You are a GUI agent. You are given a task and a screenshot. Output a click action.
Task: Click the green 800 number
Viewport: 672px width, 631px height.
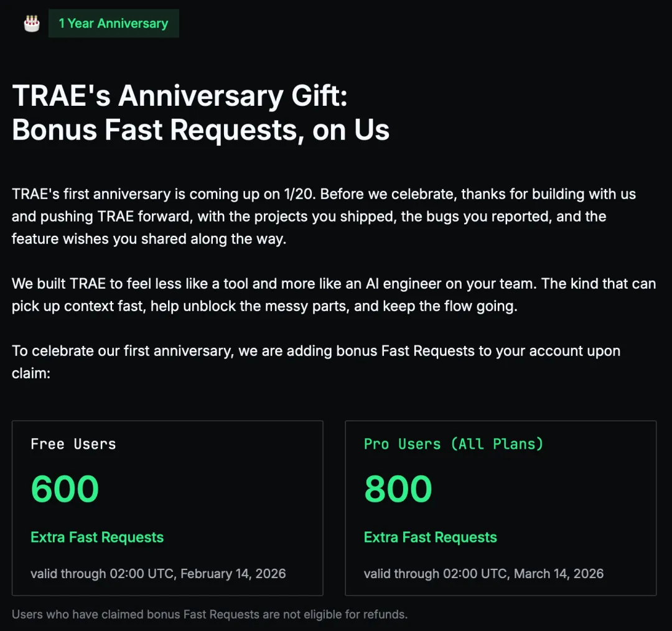398,489
